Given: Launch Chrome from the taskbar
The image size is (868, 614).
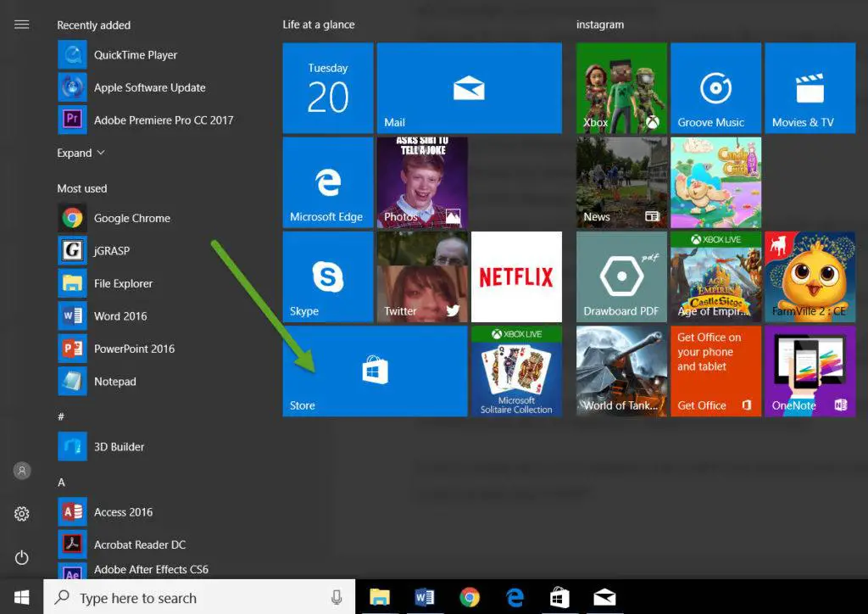Looking at the screenshot, I should (x=470, y=597).
